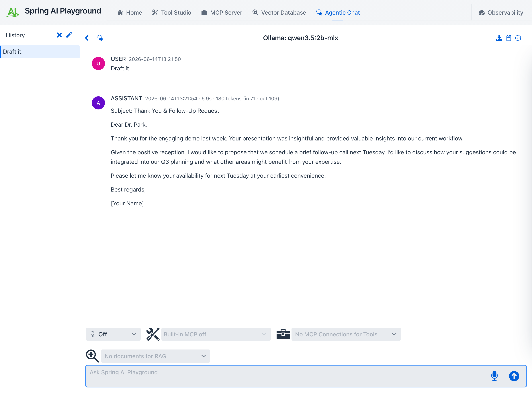This screenshot has height=394, width=532.
Task: Click the assistant avatar A
Action: (98, 103)
